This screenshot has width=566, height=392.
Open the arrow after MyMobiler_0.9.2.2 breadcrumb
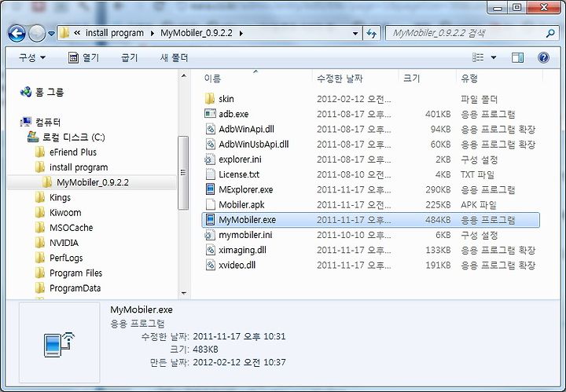pyautogui.click(x=241, y=34)
